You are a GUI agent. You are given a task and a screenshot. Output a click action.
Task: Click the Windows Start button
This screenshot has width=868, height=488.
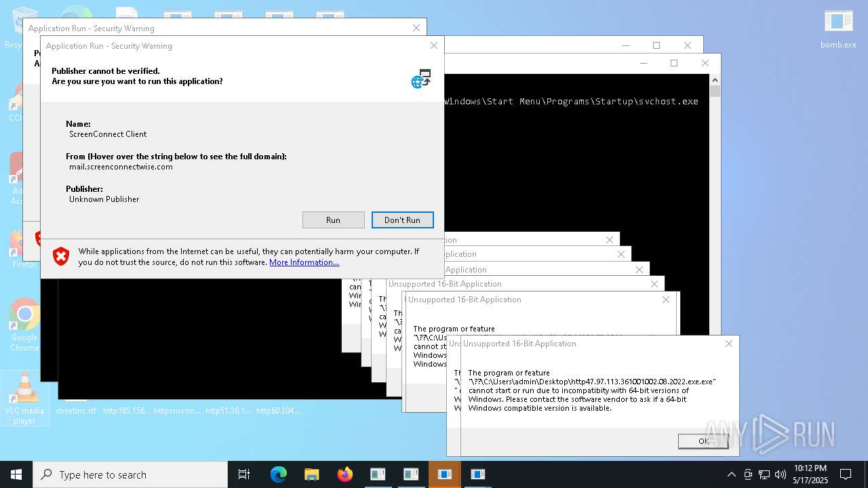click(16, 474)
